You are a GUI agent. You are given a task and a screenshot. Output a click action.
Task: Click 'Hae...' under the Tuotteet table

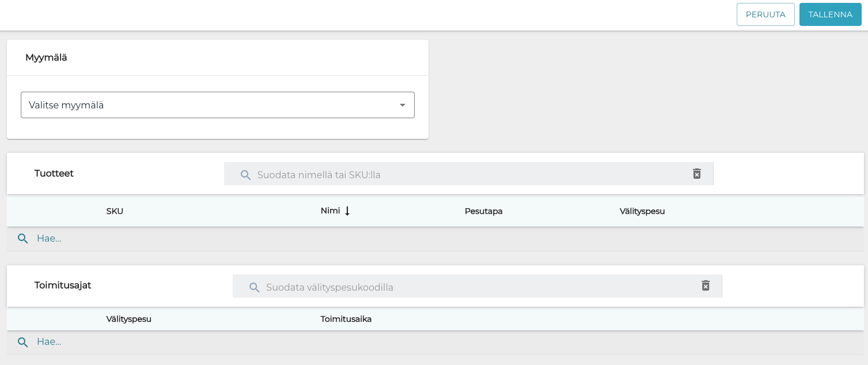[x=49, y=239]
